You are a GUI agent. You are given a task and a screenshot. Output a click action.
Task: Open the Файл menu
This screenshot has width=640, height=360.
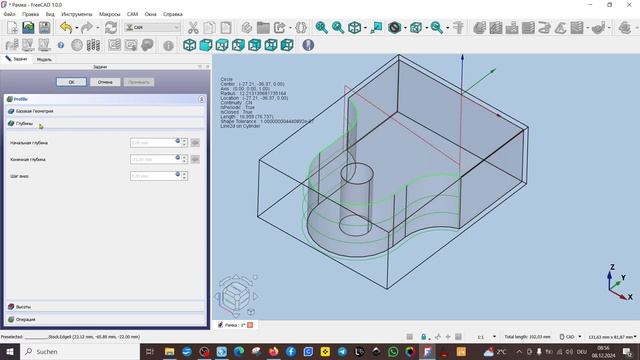click(x=9, y=14)
